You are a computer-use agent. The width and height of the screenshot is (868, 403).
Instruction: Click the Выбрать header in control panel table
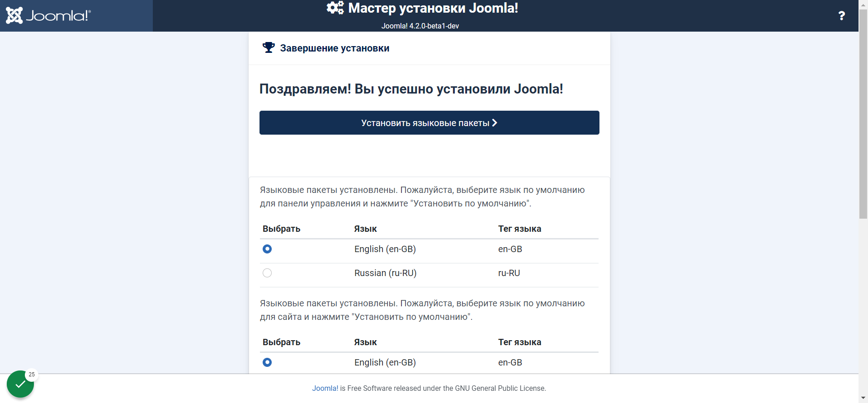281,229
